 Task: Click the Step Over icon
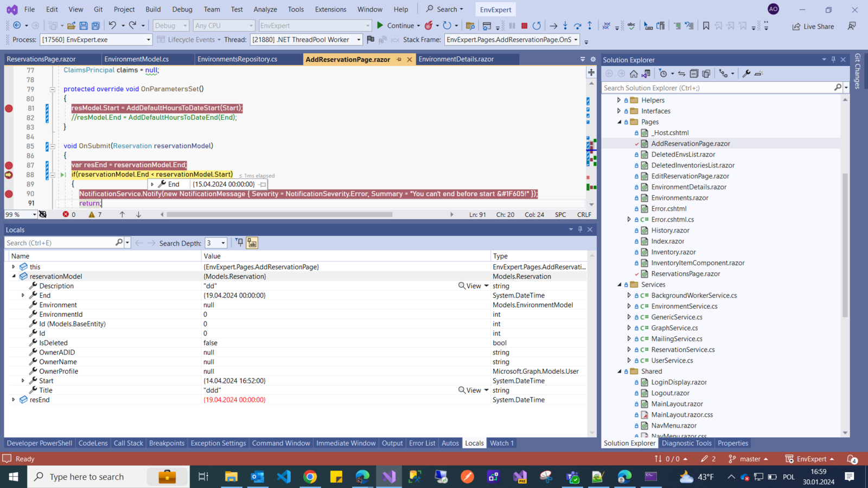(x=577, y=25)
